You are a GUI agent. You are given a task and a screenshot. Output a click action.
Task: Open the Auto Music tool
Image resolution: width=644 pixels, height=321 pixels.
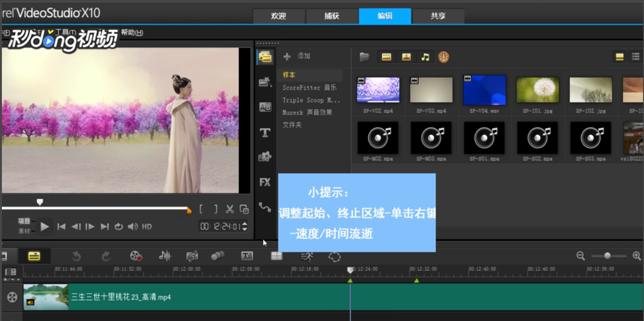[x=192, y=256]
